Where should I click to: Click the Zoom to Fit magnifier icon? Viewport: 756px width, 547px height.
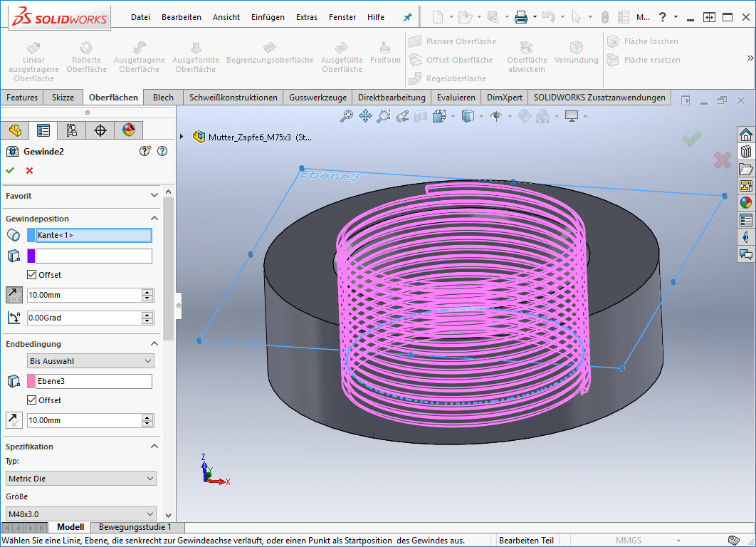point(346,116)
